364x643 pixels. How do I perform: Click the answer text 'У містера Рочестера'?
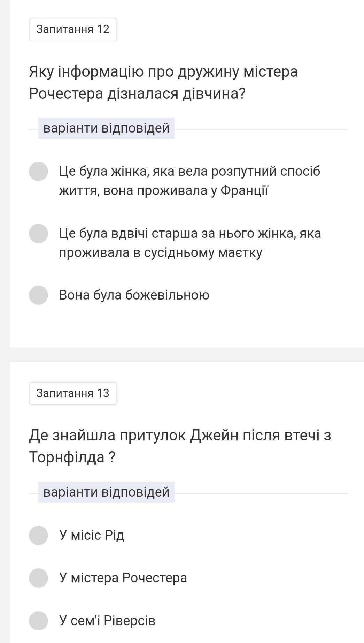tap(123, 578)
